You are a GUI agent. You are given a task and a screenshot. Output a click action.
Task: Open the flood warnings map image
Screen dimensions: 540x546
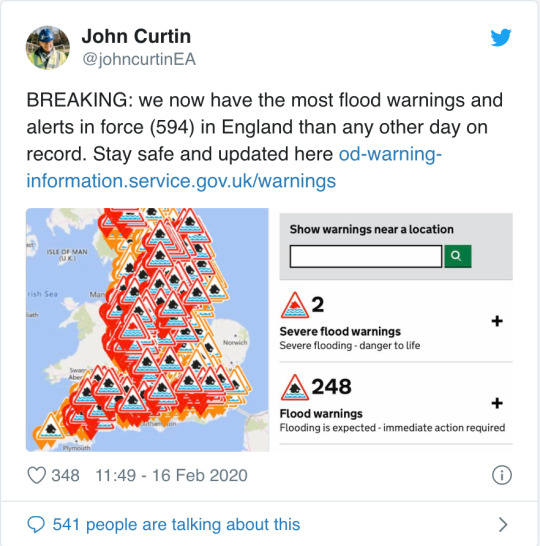147,330
